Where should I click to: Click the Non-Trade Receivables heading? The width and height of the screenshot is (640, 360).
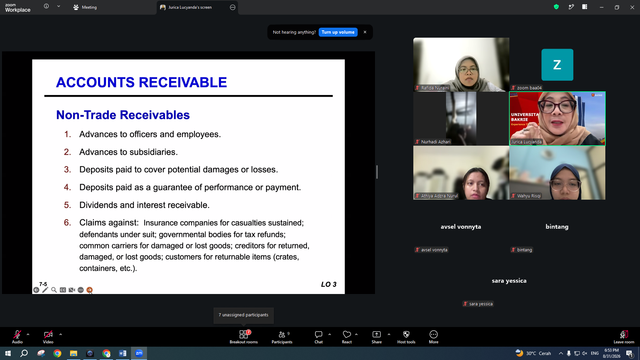(123, 115)
